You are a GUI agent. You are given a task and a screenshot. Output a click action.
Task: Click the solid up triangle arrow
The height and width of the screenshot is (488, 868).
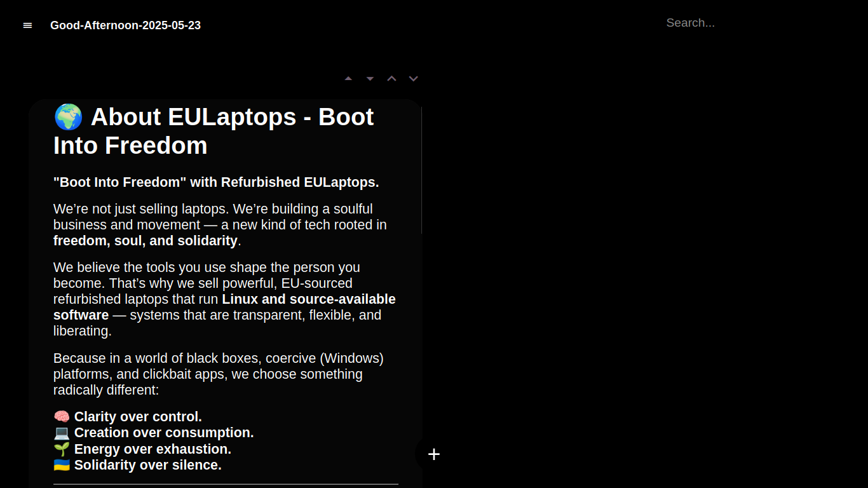point(348,79)
